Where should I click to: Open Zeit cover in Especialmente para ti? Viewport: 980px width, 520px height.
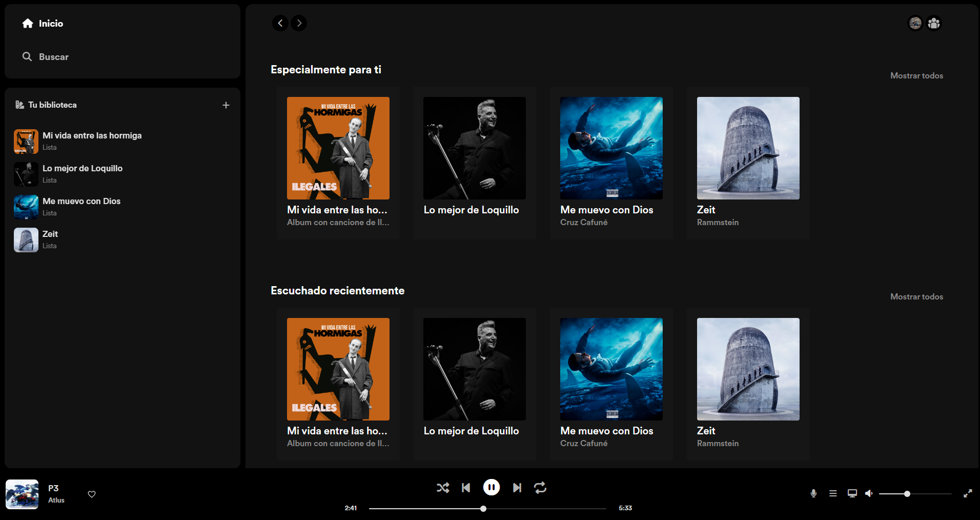(748, 148)
